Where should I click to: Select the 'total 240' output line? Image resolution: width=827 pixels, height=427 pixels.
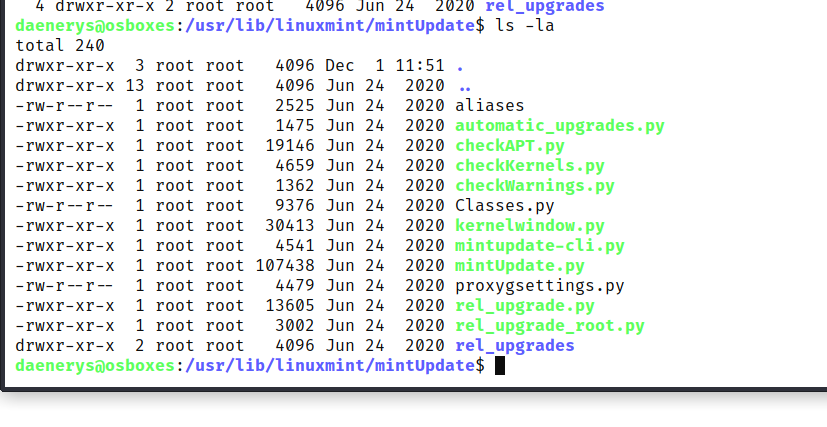point(60,46)
